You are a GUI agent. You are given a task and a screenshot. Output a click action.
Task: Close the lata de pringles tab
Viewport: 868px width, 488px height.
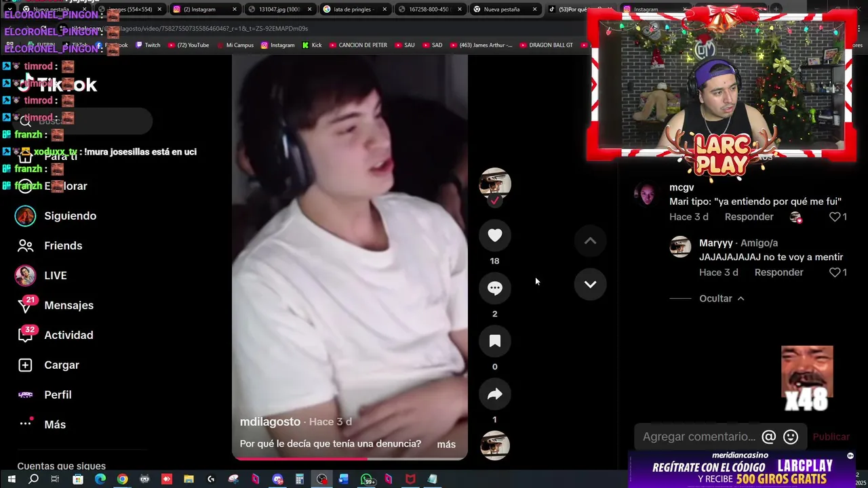pyautogui.click(x=384, y=9)
